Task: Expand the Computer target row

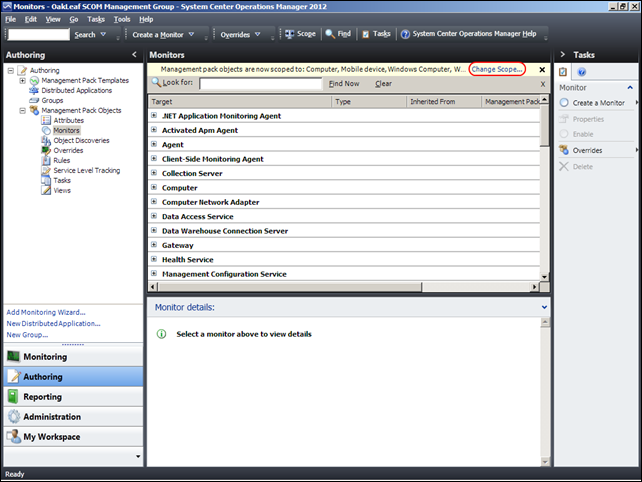Action: [154, 187]
